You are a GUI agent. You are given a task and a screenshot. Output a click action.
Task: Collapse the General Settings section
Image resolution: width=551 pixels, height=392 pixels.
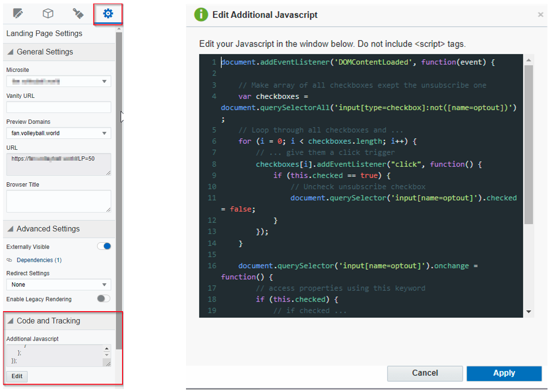10,52
